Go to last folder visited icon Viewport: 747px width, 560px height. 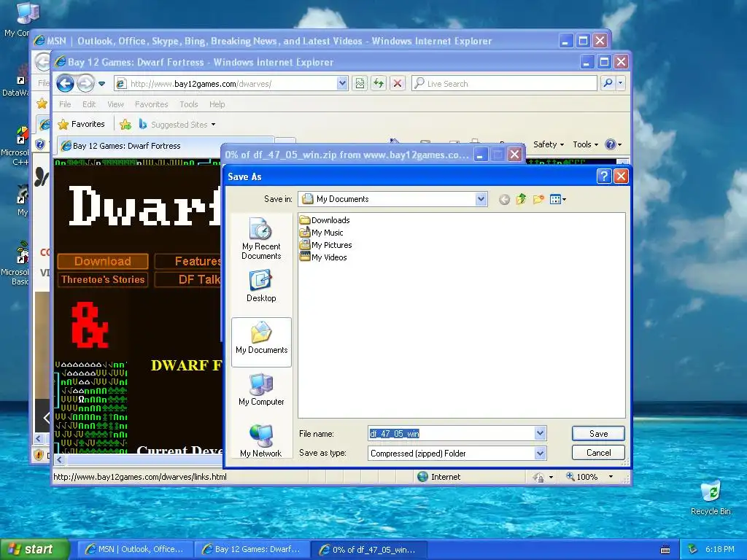pyautogui.click(x=504, y=200)
